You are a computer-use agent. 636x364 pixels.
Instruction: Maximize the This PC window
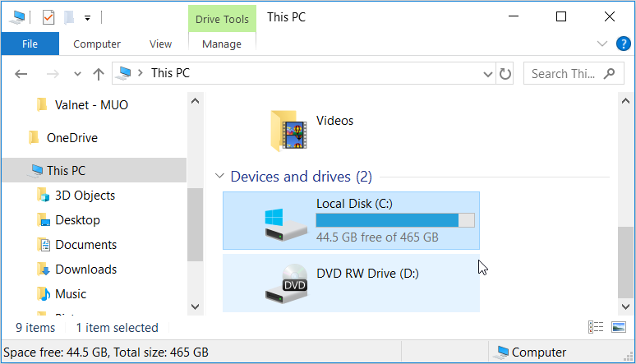point(561,16)
